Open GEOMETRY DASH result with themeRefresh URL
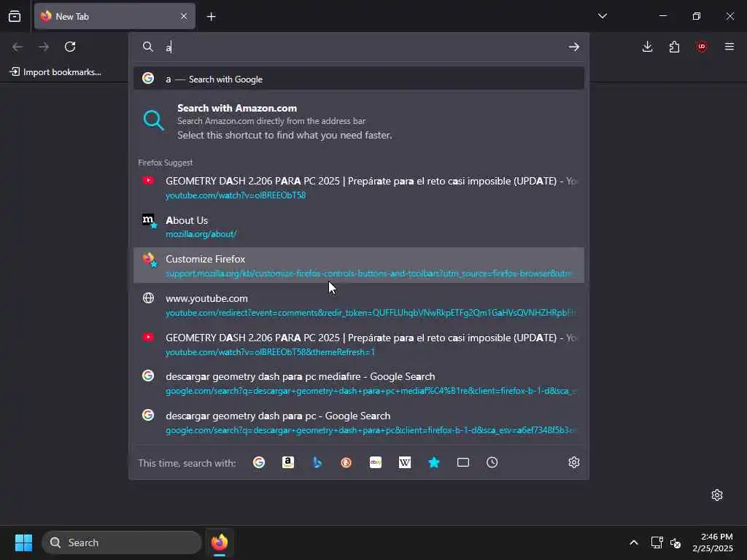This screenshot has width=747, height=560. 359,344
